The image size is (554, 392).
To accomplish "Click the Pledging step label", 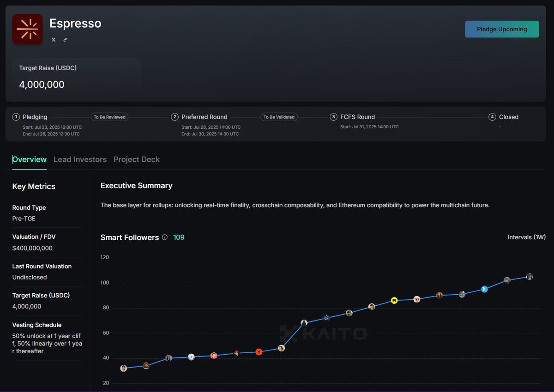I will [x=35, y=117].
